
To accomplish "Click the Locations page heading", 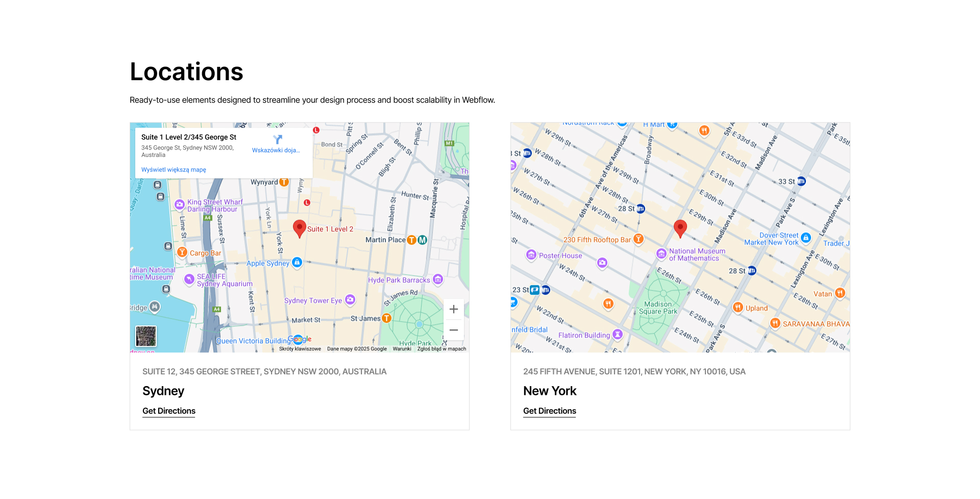I will 186,72.
